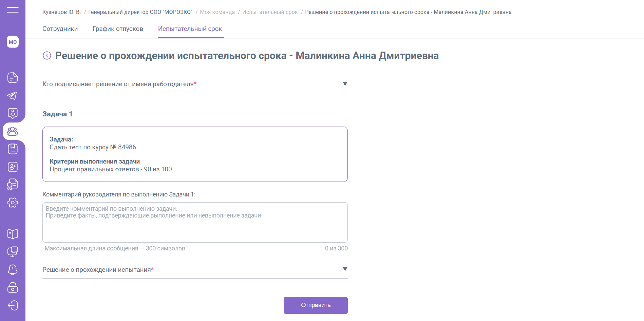The image size is (644, 321).
Task: Open the team (people group) sidebar icon
Action: (13, 131)
